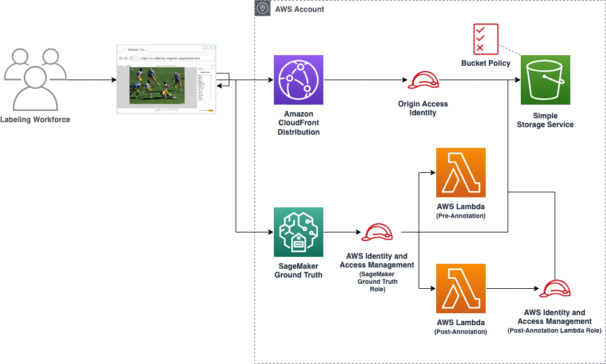The width and height of the screenshot is (606, 364).
Task: Click the Labeling Workforce users icon
Action: pyautogui.click(x=35, y=80)
